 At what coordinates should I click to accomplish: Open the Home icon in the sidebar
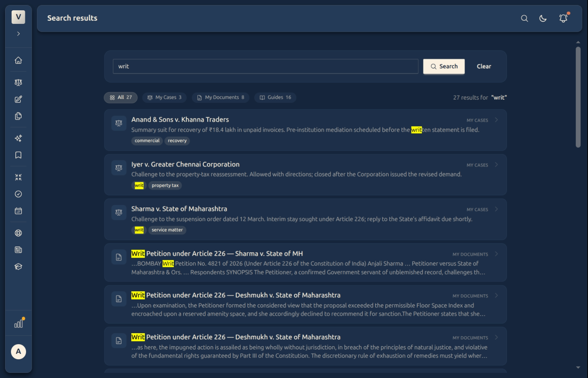pyautogui.click(x=18, y=60)
